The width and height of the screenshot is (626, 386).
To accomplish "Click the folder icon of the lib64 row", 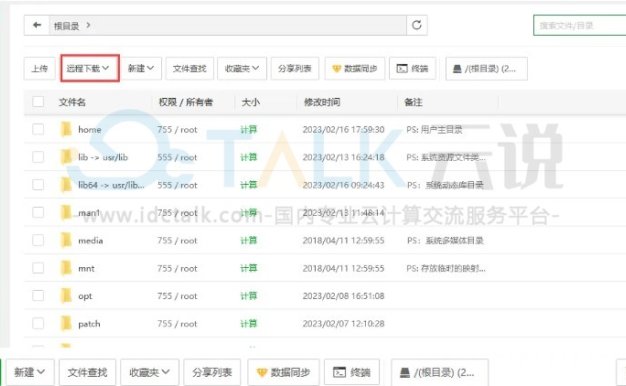I will 66,185.
